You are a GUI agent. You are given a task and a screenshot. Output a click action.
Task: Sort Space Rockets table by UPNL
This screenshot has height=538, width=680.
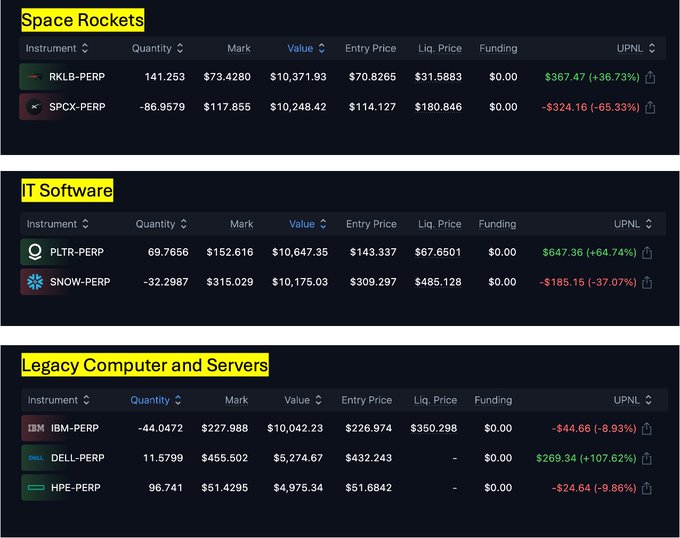[636, 48]
